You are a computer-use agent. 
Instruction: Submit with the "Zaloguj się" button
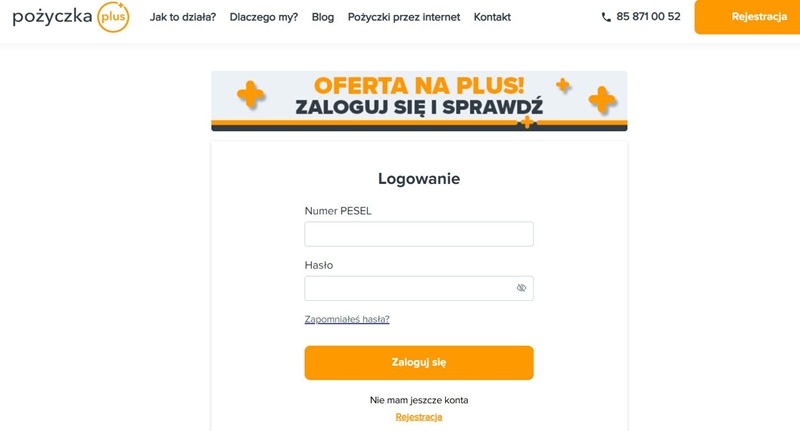[x=419, y=362]
